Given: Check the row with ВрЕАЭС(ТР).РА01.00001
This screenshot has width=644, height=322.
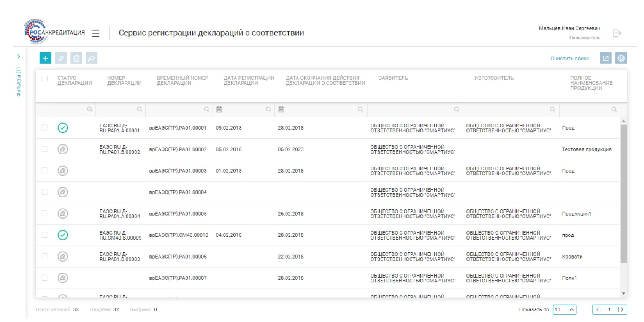Looking at the screenshot, I should (x=45, y=128).
